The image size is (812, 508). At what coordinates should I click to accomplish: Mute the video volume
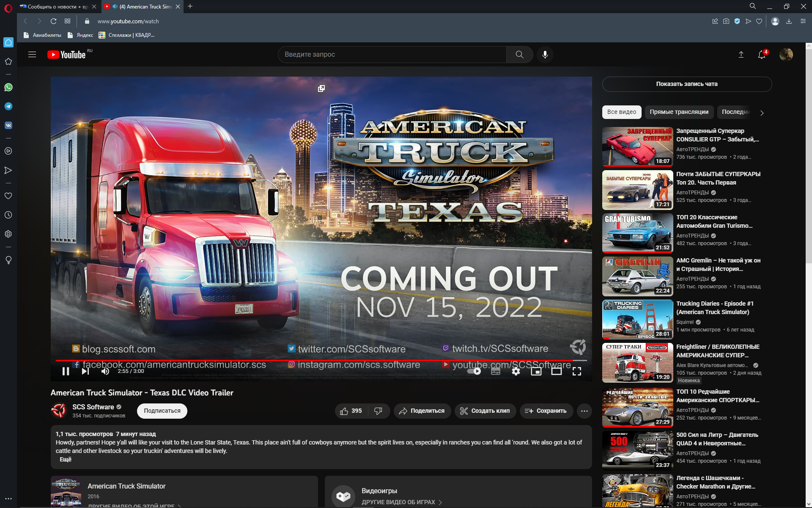tap(105, 371)
